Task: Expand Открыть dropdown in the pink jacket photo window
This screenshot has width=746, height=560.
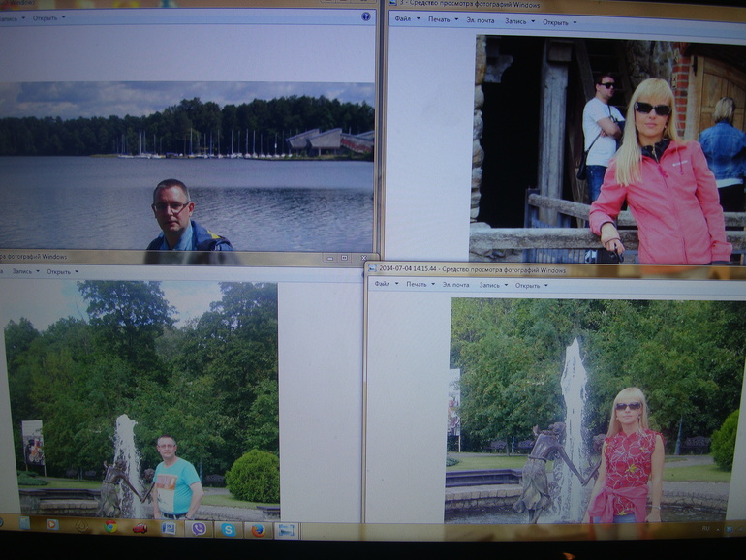Action: (x=557, y=21)
